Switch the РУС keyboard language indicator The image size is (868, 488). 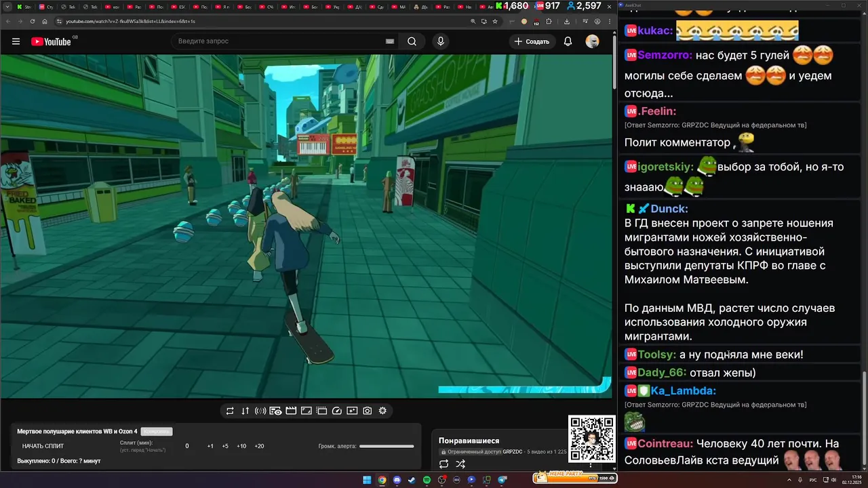(x=813, y=480)
